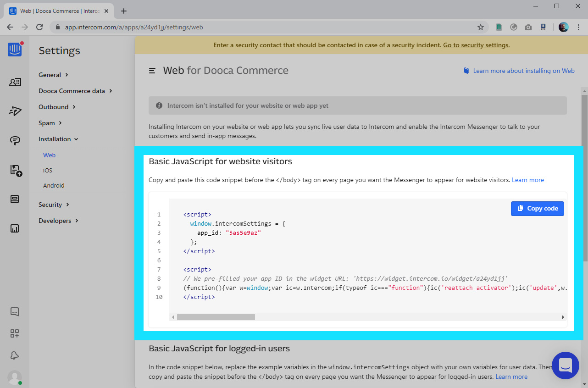
Task: Open the sidebar icon with upload arrow badge
Action: (x=15, y=170)
